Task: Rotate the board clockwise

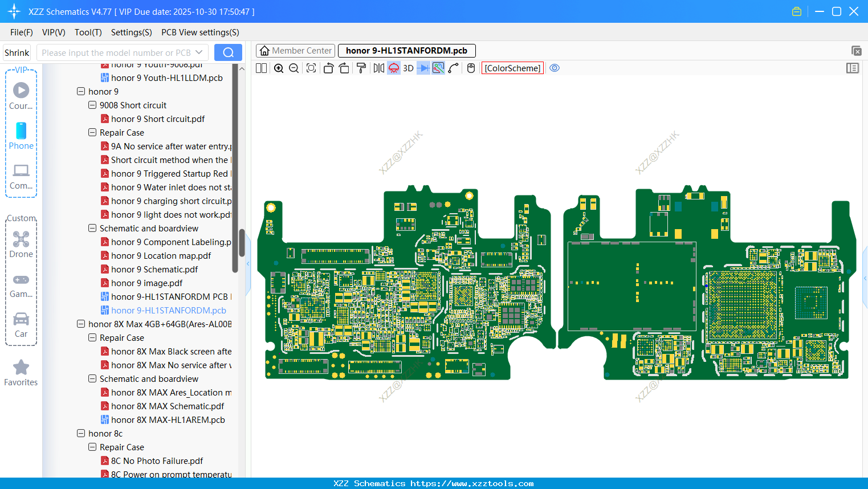Action: point(344,68)
